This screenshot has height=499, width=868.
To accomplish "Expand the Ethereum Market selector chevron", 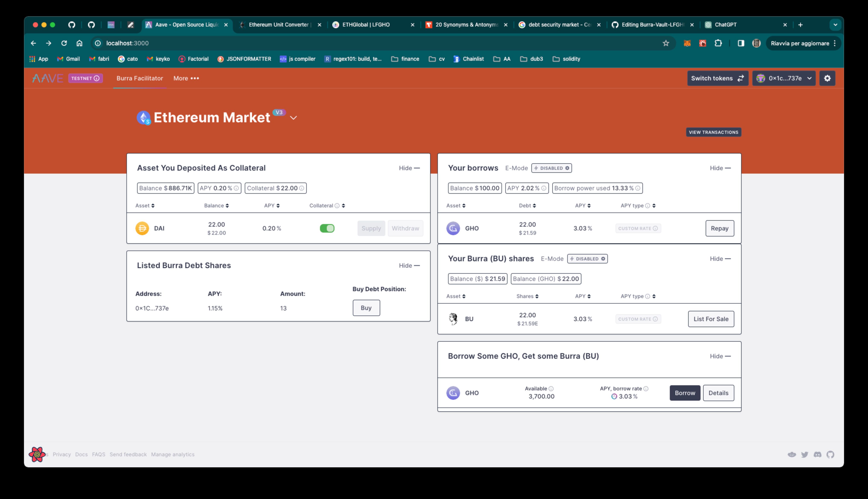I will tap(293, 118).
